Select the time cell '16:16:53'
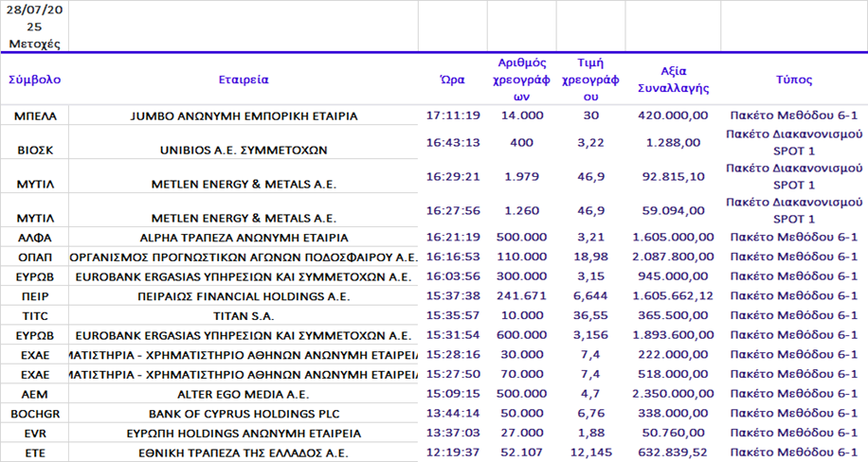Image resolution: width=868 pixels, height=462 pixels. coord(453,257)
